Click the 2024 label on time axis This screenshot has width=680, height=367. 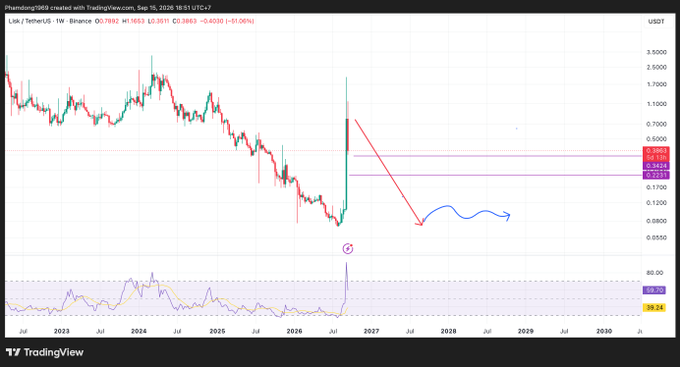tap(139, 331)
